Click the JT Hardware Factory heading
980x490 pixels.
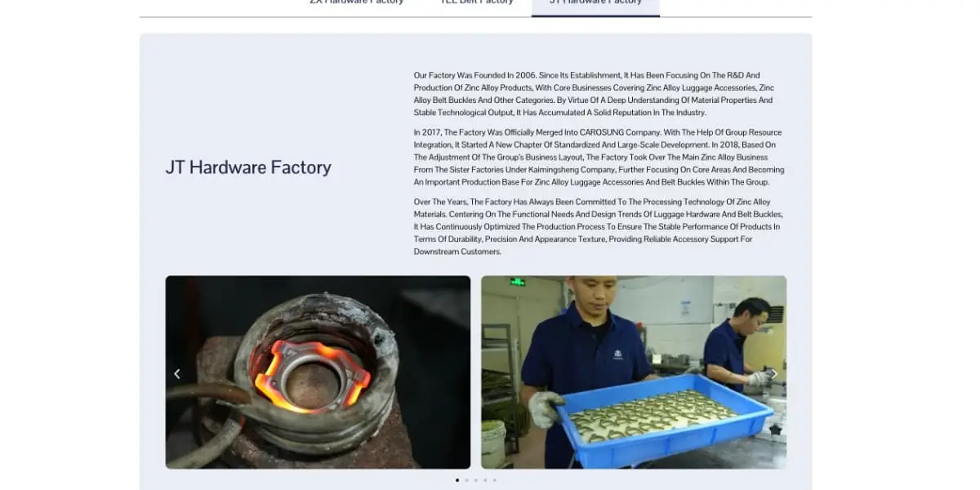[248, 167]
